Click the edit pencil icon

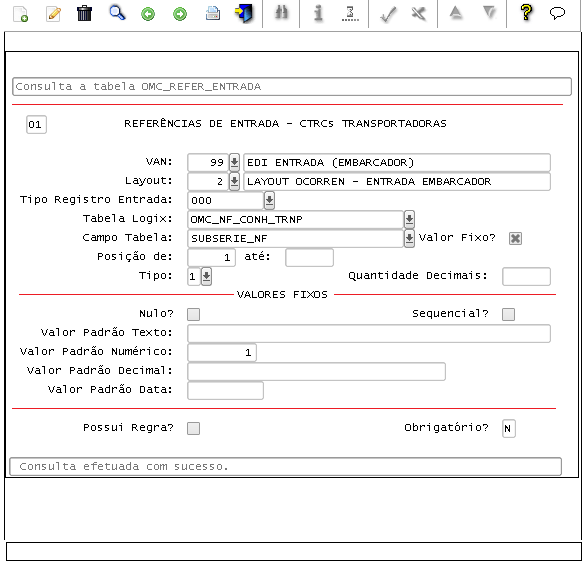click(x=53, y=14)
